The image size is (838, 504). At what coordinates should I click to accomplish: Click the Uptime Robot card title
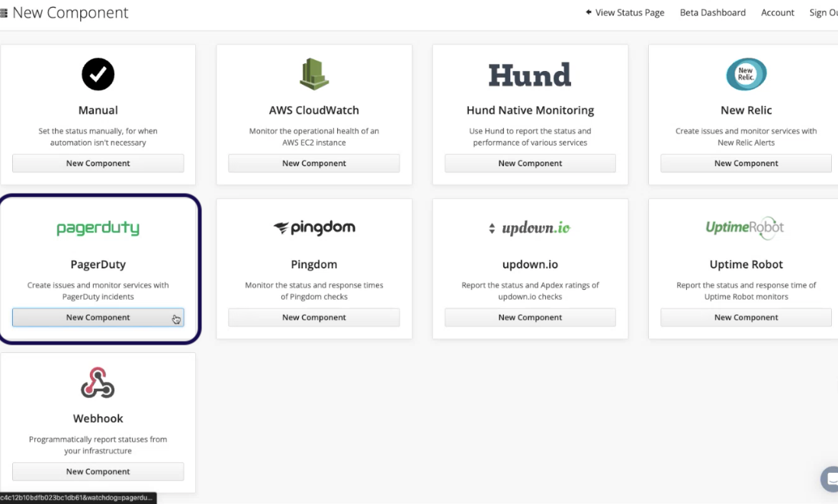[x=746, y=265]
